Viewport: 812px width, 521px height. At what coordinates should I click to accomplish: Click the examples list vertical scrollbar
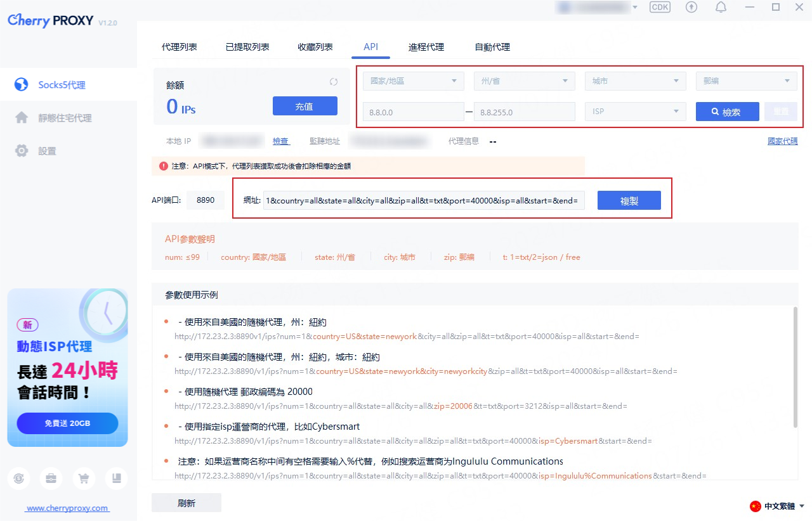[x=795, y=368]
